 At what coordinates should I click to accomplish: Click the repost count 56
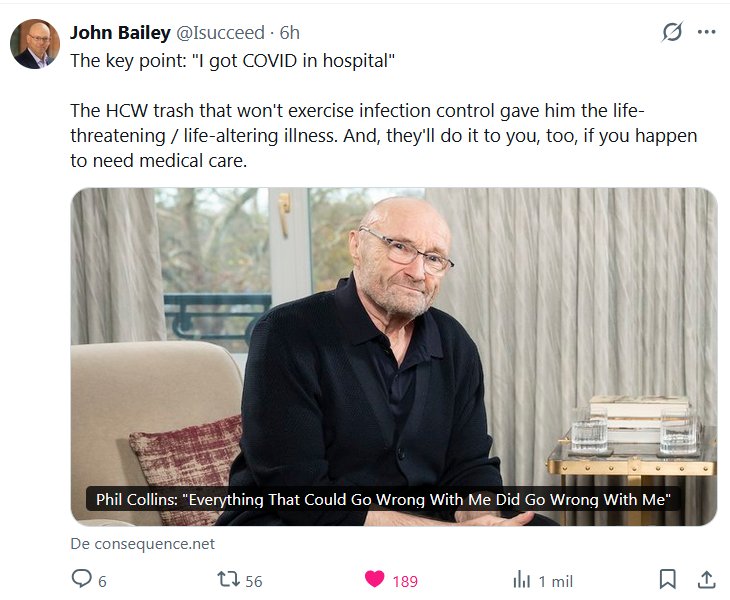(x=254, y=581)
